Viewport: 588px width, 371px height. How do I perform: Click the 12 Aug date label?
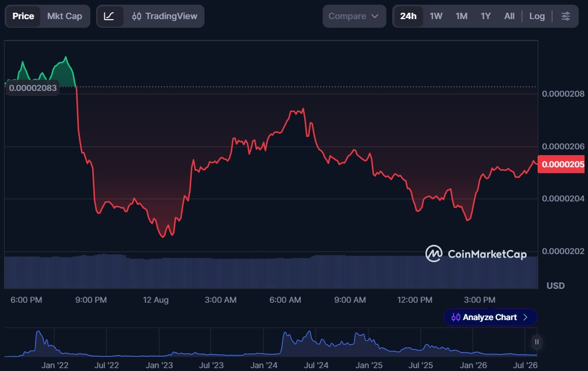tap(156, 300)
